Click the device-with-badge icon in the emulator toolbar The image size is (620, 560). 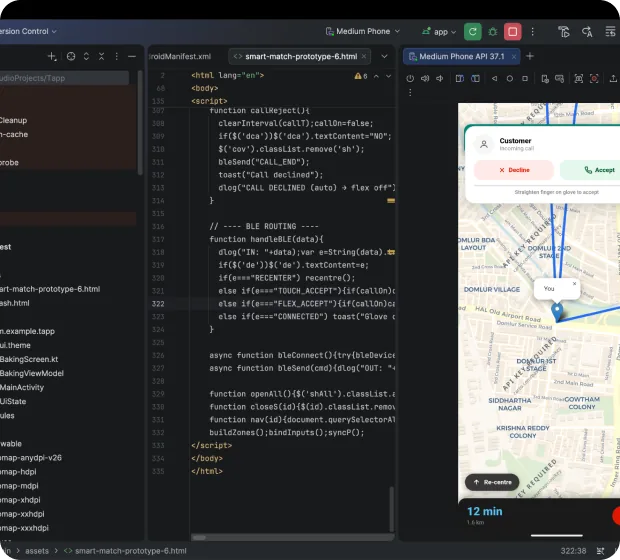point(545,79)
